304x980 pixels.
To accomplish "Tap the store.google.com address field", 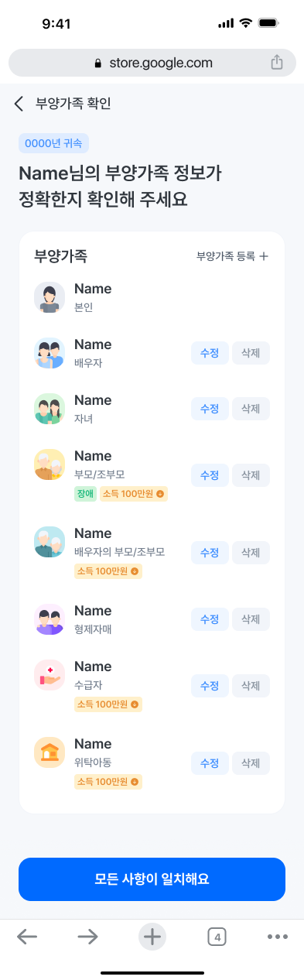I will coord(152,63).
